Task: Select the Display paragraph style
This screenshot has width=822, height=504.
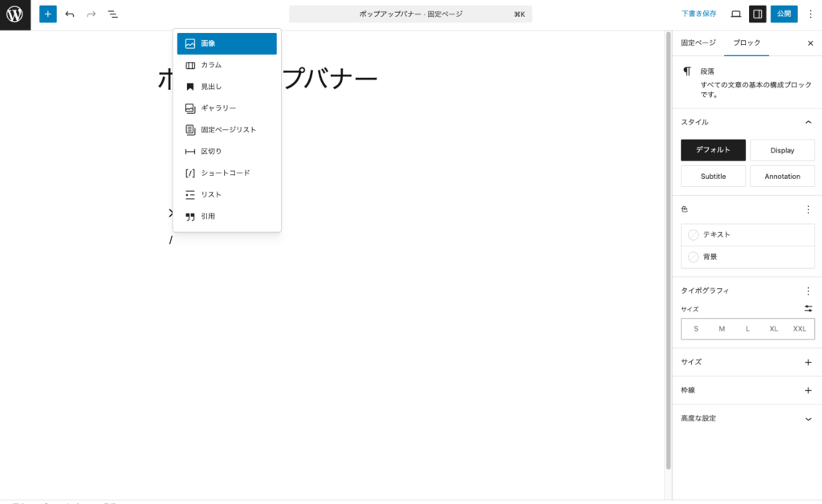Action: point(782,150)
